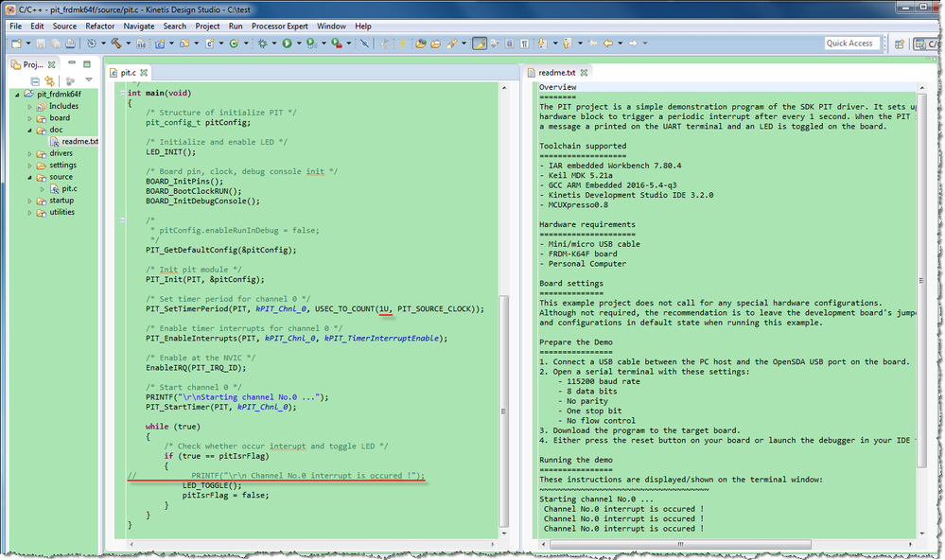Click the green Run button icon
The width and height of the screenshot is (945, 560).
pyautogui.click(x=287, y=44)
